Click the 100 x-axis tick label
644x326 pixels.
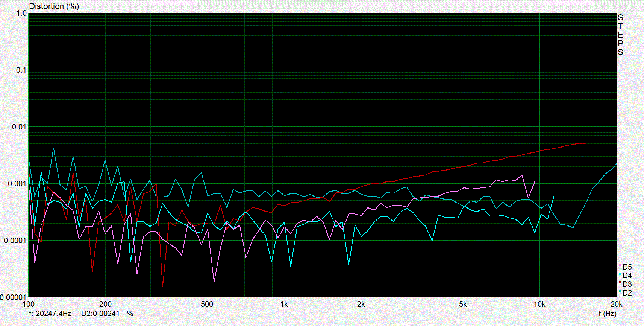pyautogui.click(x=29, y=304)
